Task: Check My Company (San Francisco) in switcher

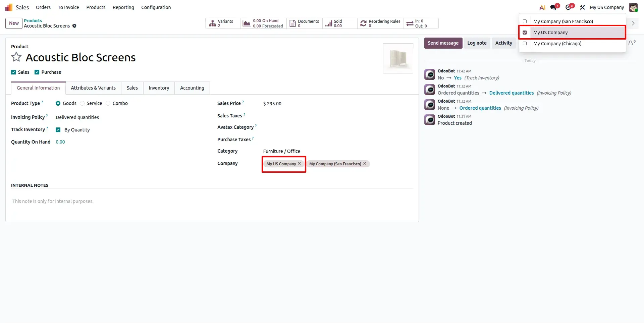Action: (525, 21)
